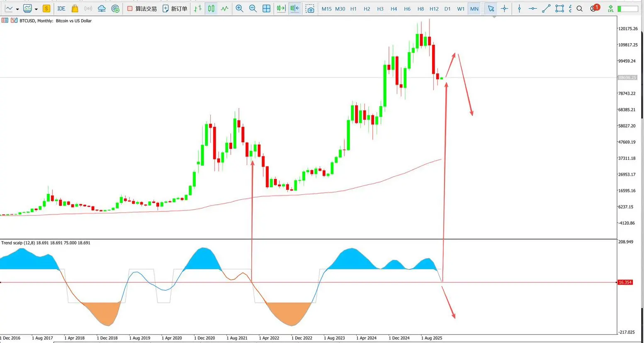Open the chart type line icon
Screen dimensions: 644x343
(x=9, y=8)
